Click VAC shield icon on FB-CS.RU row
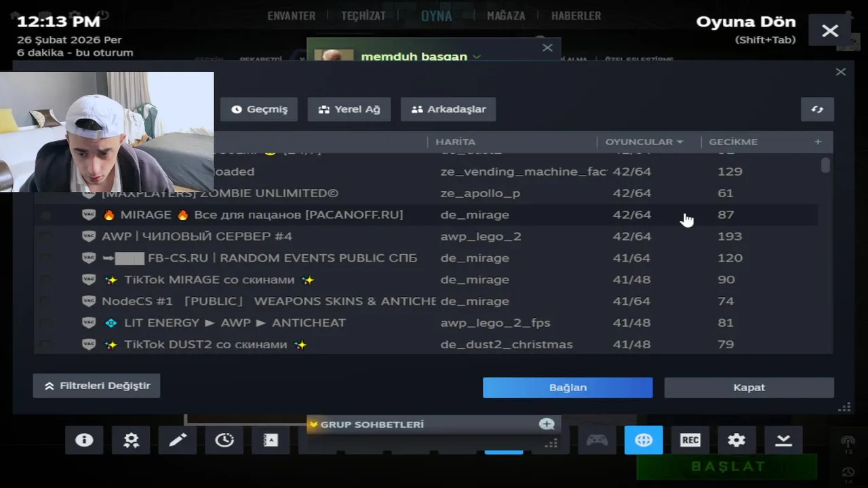 point(89,258)
